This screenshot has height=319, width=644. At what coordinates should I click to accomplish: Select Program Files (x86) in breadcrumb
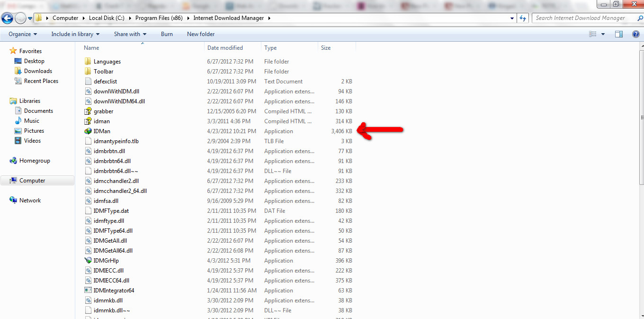click(159, 18)
